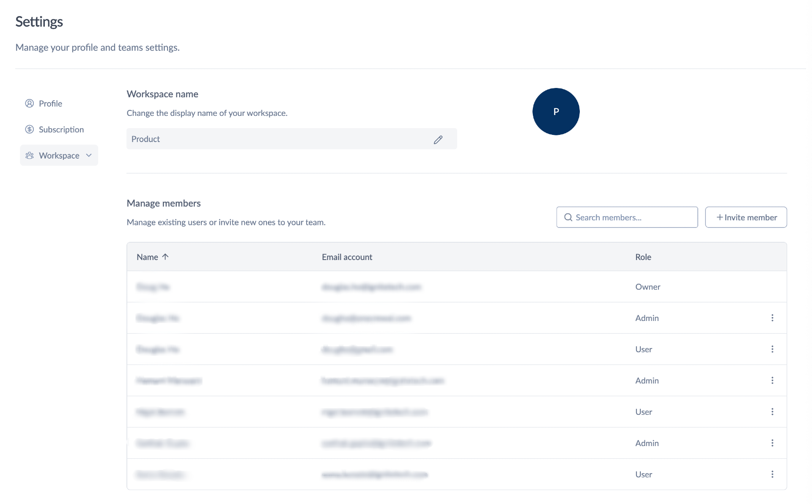The width and height of the screenshot is (812, 504).
Task: Click the Workspace name heading
Action: point(162,94)
